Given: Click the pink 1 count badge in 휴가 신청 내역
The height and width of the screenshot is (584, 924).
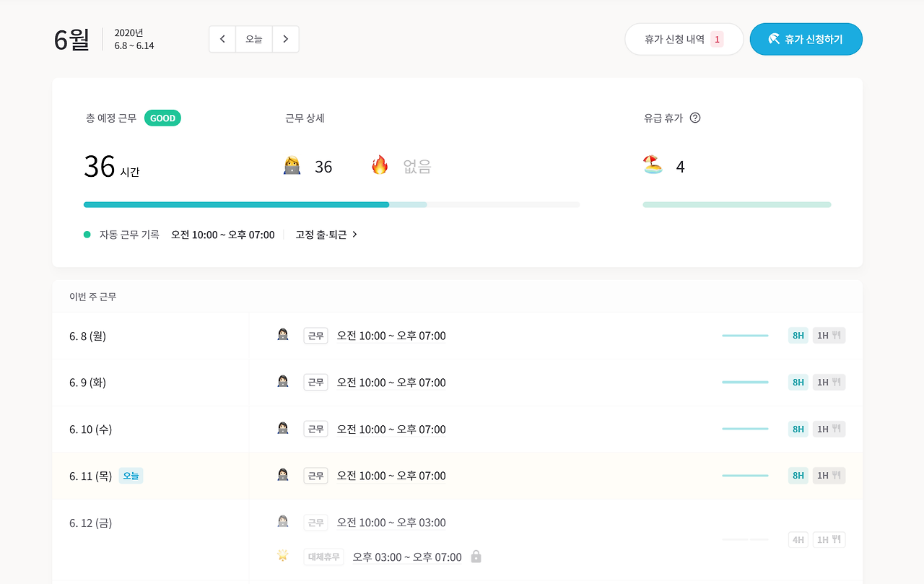Looking at the screenshot, I should click(717, 39).
